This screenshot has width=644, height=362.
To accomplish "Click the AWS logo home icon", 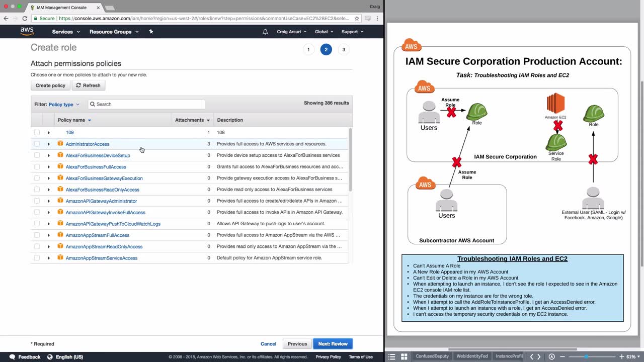I will pyautogui.click(x=27, y=31).
